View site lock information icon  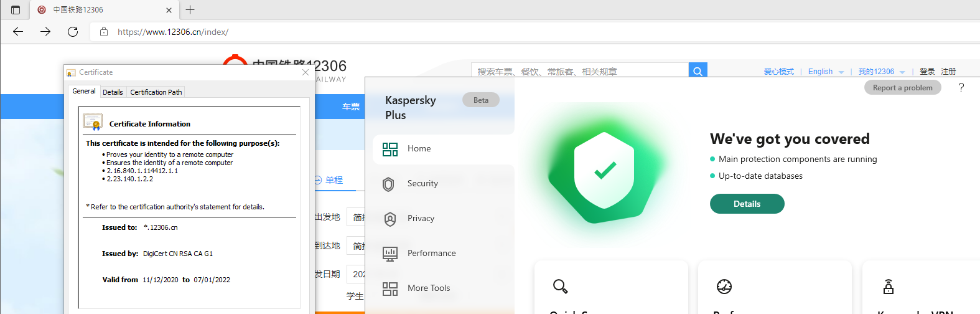tap(104, 32)
